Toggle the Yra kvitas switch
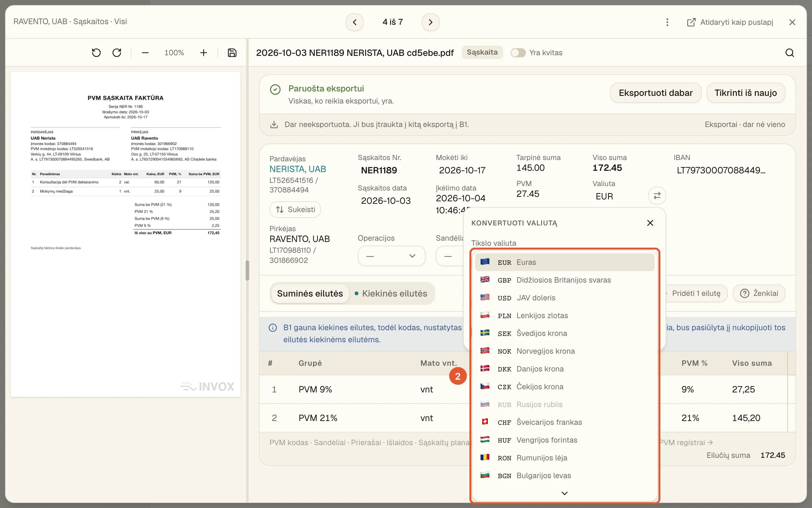The image size is (812, 508). point(518,53)
